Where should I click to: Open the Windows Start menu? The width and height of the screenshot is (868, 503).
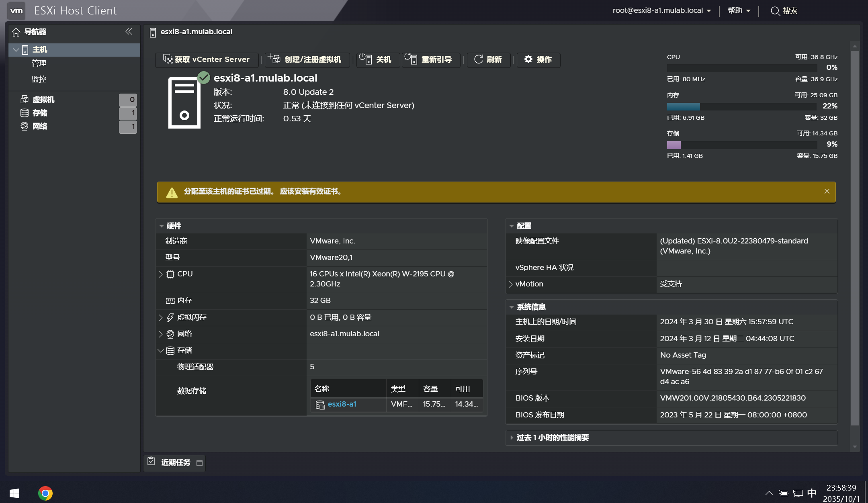point(14,493)
